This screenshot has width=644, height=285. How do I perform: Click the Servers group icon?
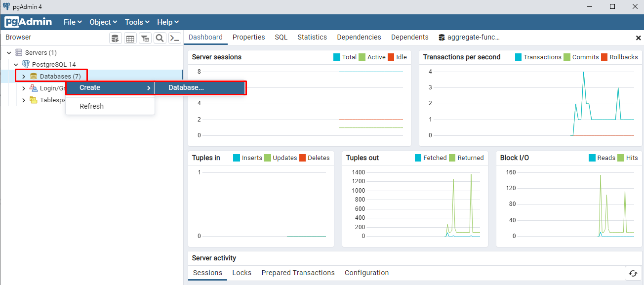click(19, 52)
